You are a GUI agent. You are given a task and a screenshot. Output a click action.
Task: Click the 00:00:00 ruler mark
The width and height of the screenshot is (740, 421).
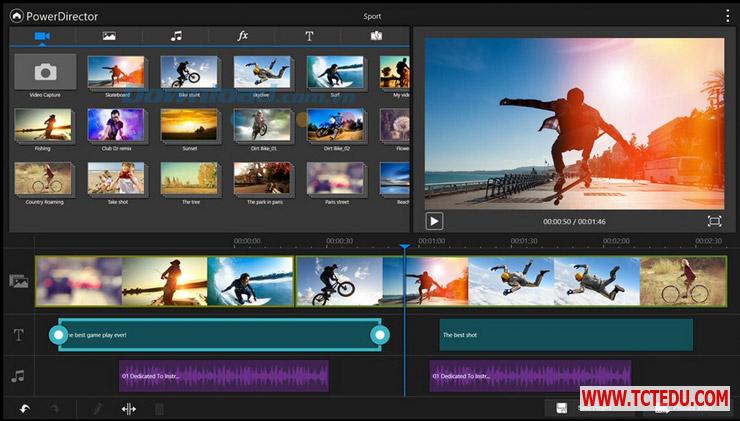coord(247,241)
